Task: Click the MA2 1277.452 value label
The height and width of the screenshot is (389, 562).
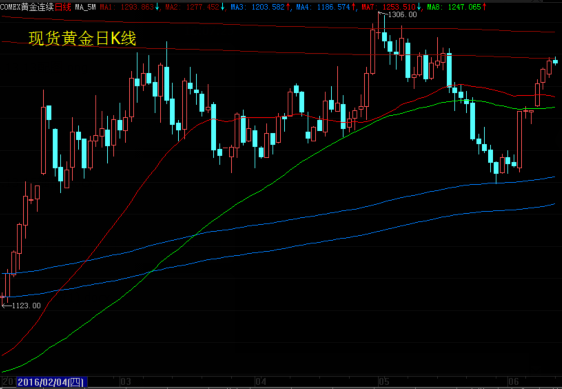Action: point(192,7)
